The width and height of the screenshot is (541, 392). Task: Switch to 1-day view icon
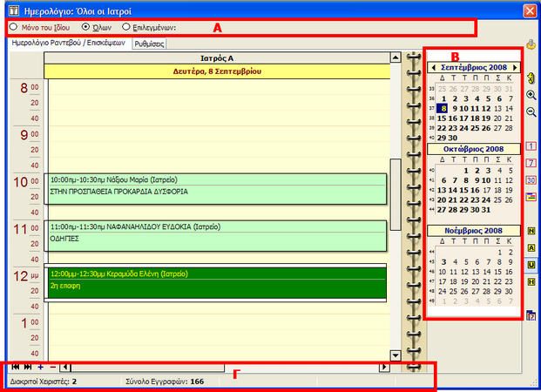(x=531, y=146)
